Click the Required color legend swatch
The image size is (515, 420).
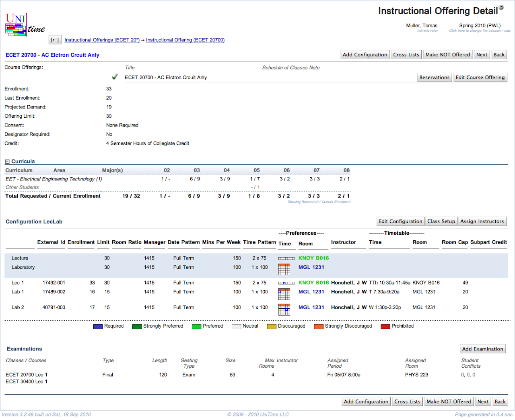click(98, 326)
